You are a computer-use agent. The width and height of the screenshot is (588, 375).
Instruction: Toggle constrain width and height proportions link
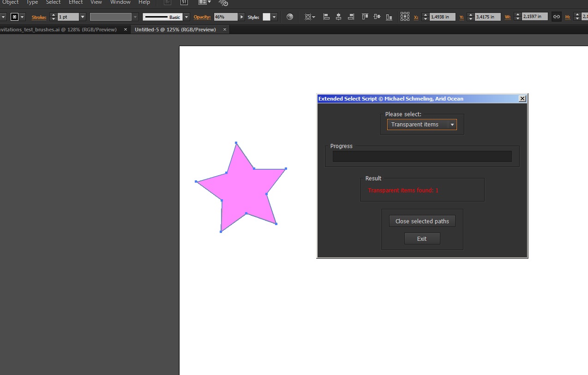pos(557,17)
